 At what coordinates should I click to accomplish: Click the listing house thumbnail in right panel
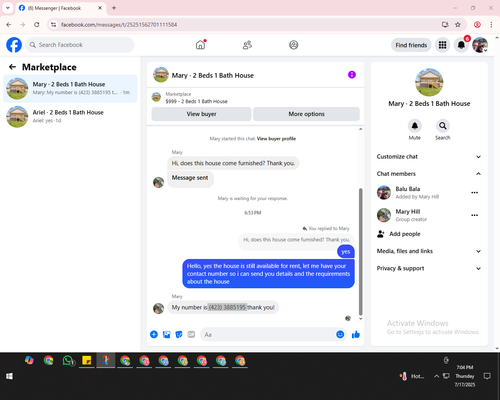pos(429,82)
